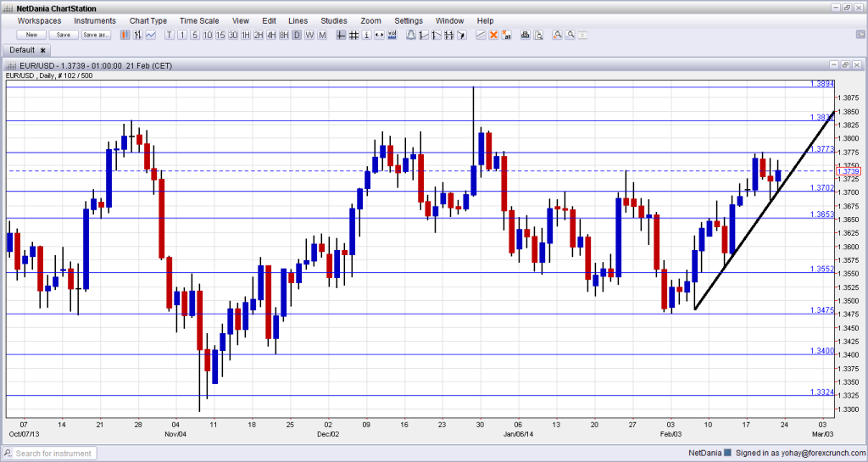This screenshot has width=868, height=462.
Task: Click the current price 1.3739 marker
Action: (x=849, y=171)
